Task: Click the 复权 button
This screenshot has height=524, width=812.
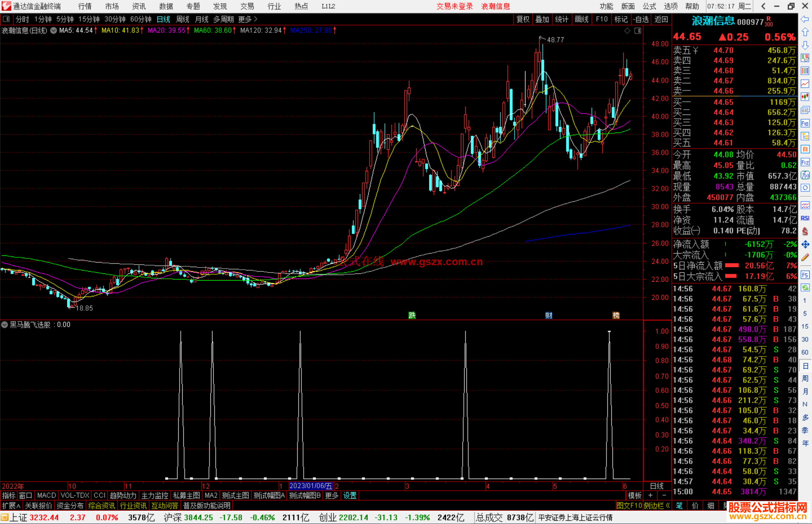Action: click(523, 19)
